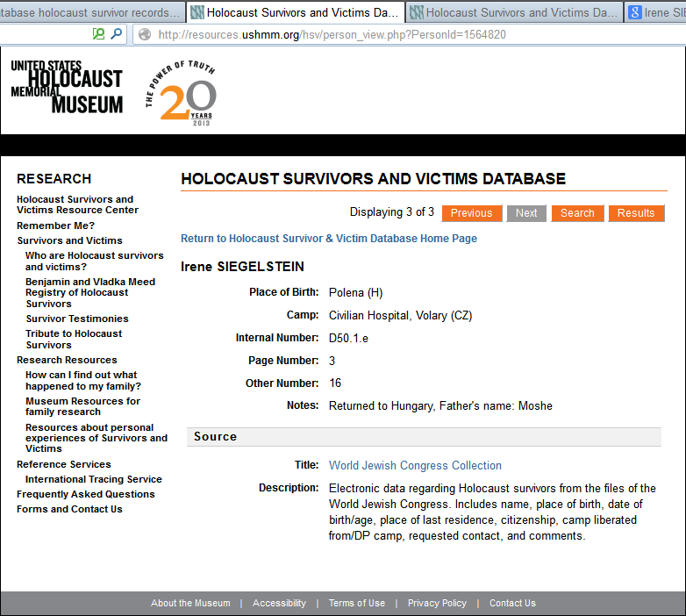Viewport: 686px width, 616px height.
Task: Click Privacy Policy in footer
Action: [x=437, y=604]
